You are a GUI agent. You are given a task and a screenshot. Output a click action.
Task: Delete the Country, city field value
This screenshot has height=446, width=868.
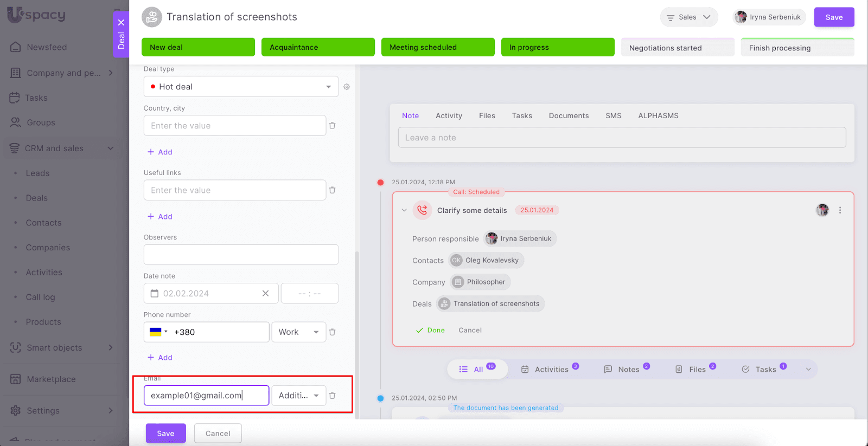[x=333, y=126]
